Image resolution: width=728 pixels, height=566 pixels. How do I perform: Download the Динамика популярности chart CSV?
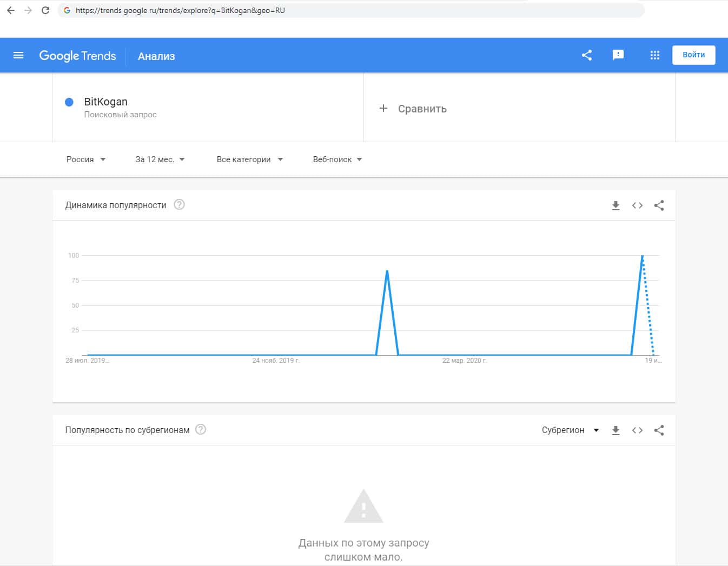click(x=616, y=205)
